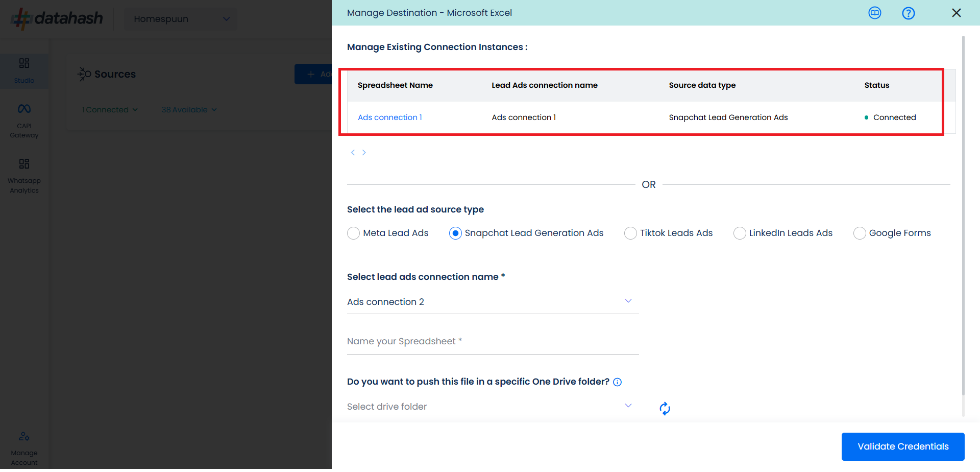
Task: Open the Homespuun workspace dropdown
Action: click(x=181, y=19)
